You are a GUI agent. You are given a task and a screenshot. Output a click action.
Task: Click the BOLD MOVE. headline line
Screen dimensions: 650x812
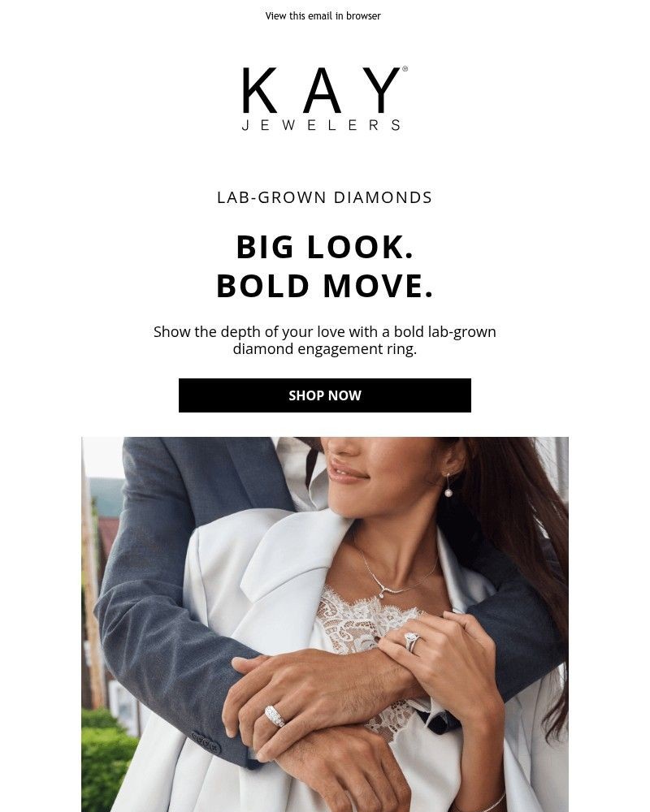(x=324, y=286)
